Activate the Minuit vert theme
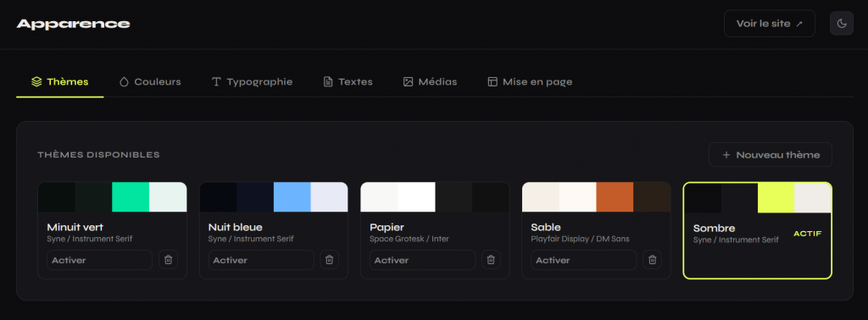The image size is (868, 320). coord(100,260)
